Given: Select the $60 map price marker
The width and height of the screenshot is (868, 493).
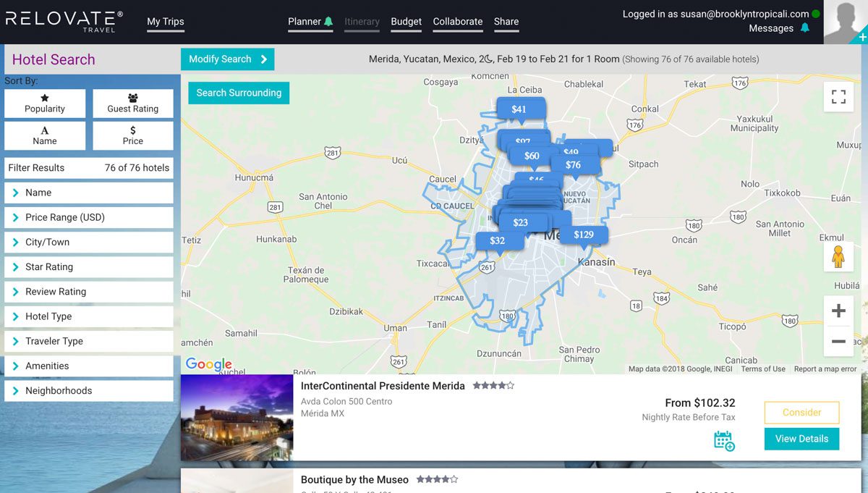Looking at the screenshot, I should (x=532, y=156).
